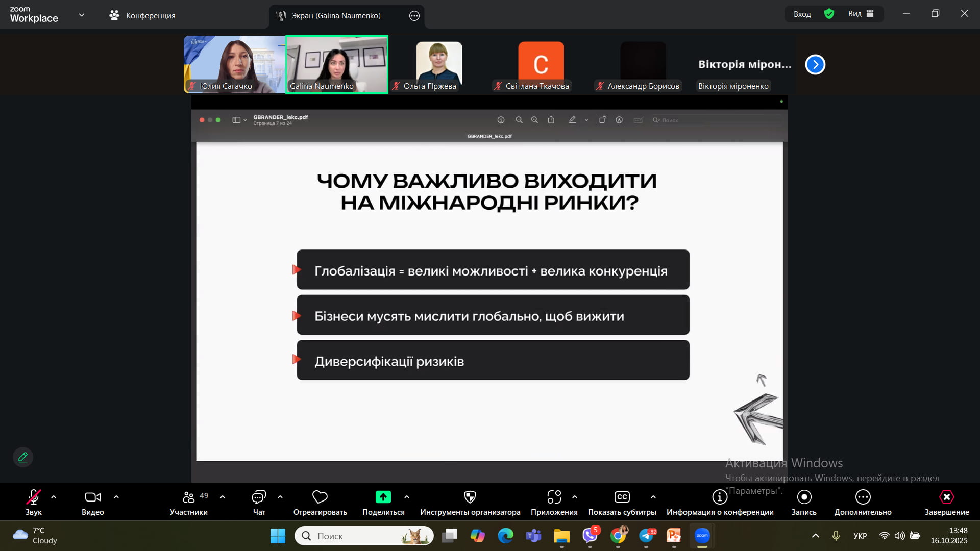The image size is (980, 551).
Task: Click the green Share (Поделиться) screen icon
Action: [x=383, y=497]
